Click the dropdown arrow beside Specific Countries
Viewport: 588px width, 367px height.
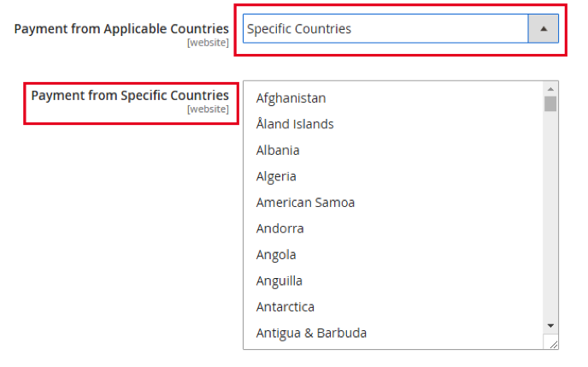(x=543, y=29)
